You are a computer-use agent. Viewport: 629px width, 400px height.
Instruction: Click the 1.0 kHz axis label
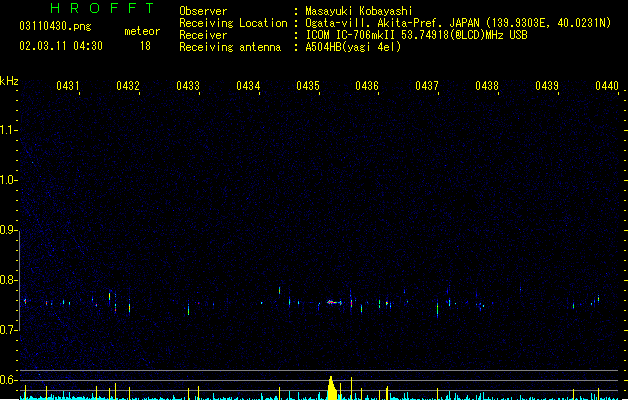click(x=8, y=180)
